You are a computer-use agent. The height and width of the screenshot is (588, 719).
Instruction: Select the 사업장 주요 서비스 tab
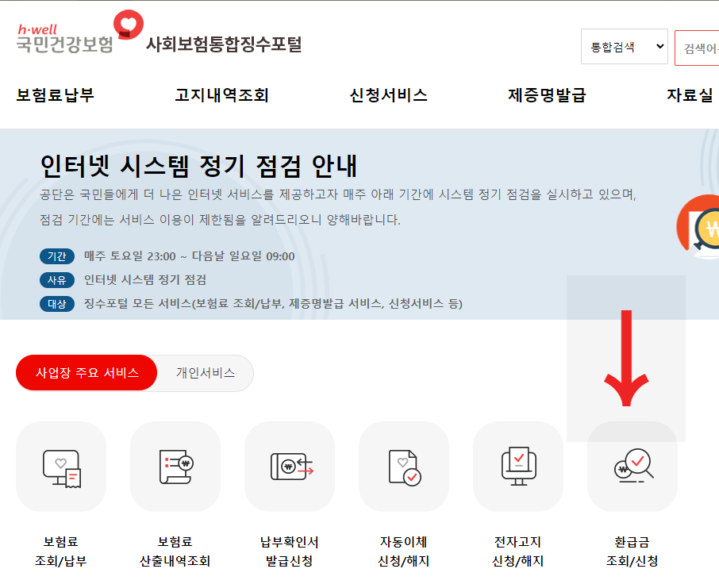click(x=87, y=372)
